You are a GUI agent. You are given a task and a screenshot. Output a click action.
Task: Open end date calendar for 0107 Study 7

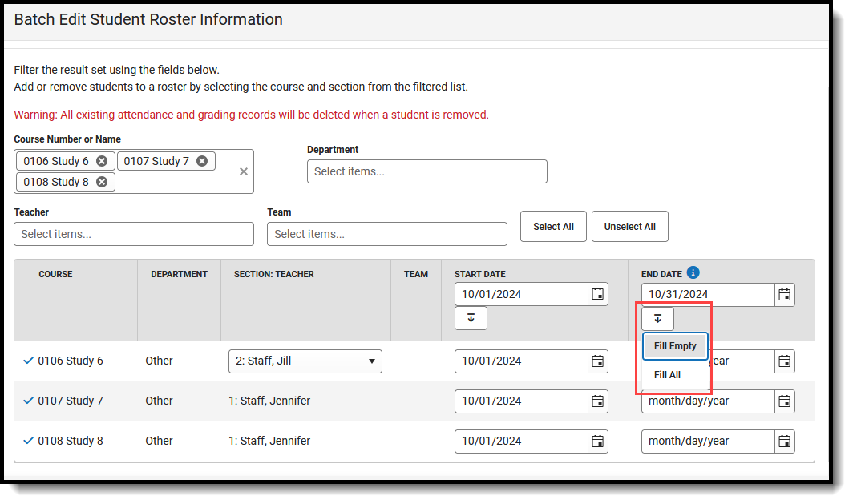click(784, 401)
